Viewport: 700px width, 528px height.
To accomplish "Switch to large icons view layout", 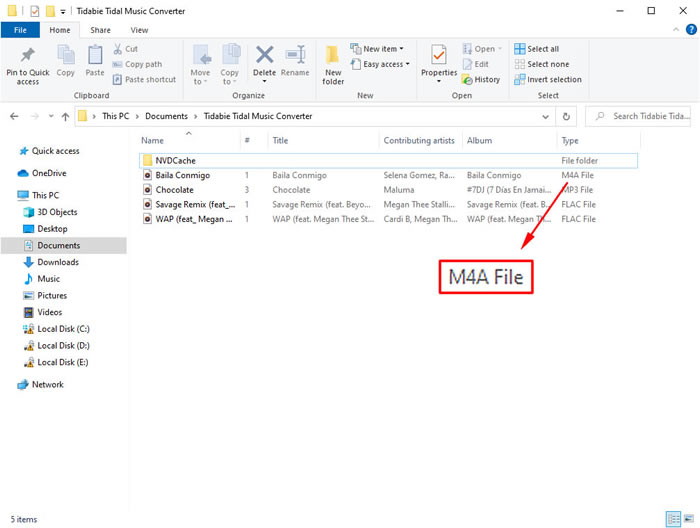I will coord(689,519).
